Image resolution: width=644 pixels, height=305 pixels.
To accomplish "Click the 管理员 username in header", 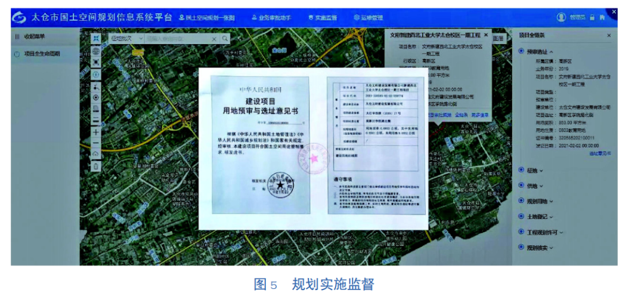I will pyautogui.click(x=577, y=17).
